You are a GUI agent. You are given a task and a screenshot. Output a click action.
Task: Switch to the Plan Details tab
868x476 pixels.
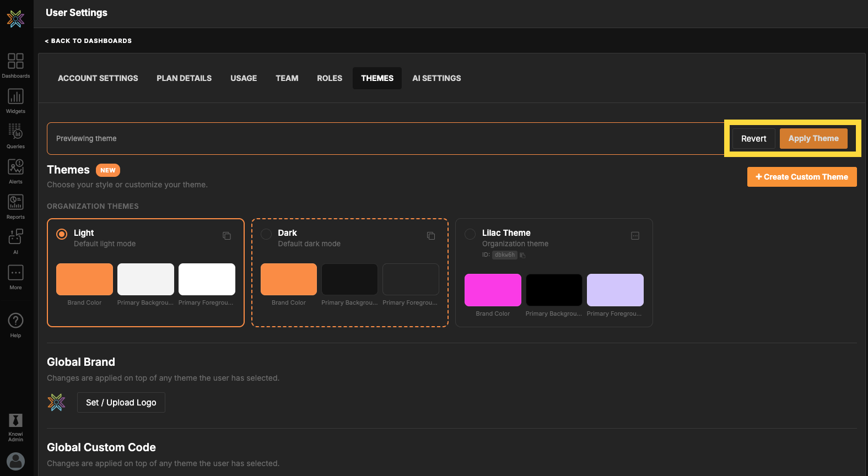pyautogui.click(x=184, y=78)
